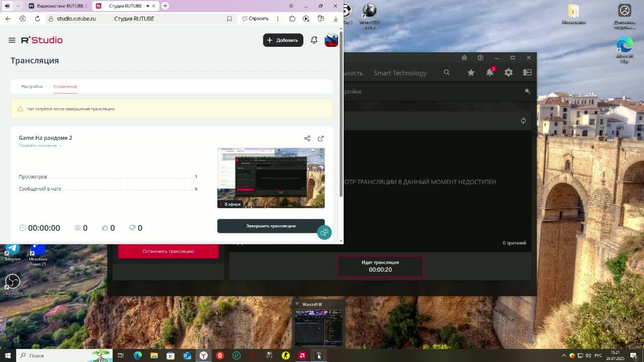Open the Smart Technology tab in the dark app
Viewport: 644px width, 362px height.
tap(400, 73)
